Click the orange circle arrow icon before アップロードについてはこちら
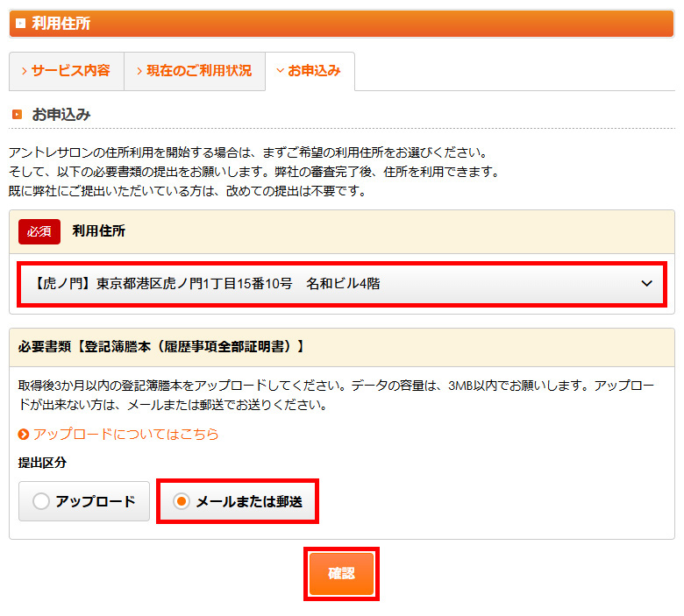This screenshot has height=616, width=684. click(x=25, y=434)
